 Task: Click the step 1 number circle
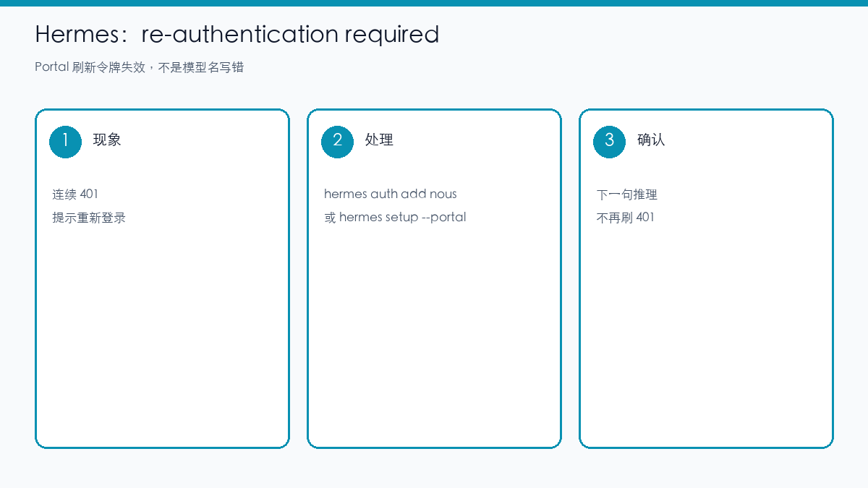[66, 141]
